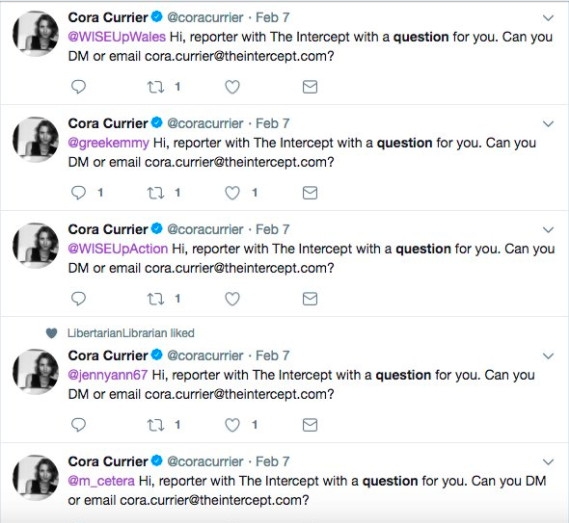
Task: Send @WISEUpWales tweet via direct message
Action: tap(310, 87)
